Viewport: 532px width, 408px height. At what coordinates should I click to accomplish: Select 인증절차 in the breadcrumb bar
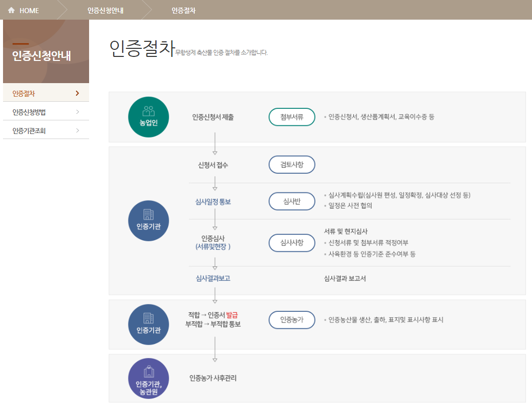tap(184, 11)
